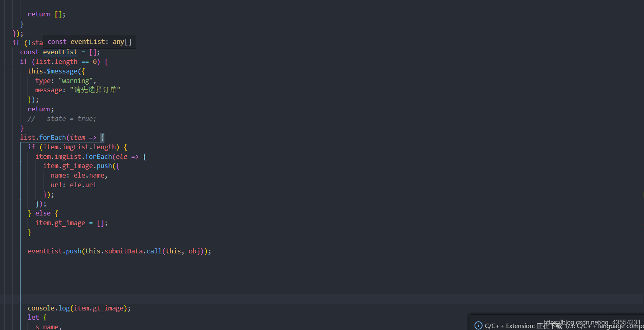Click the string "warning"
The image size is (644, 330).
point(76,81)
